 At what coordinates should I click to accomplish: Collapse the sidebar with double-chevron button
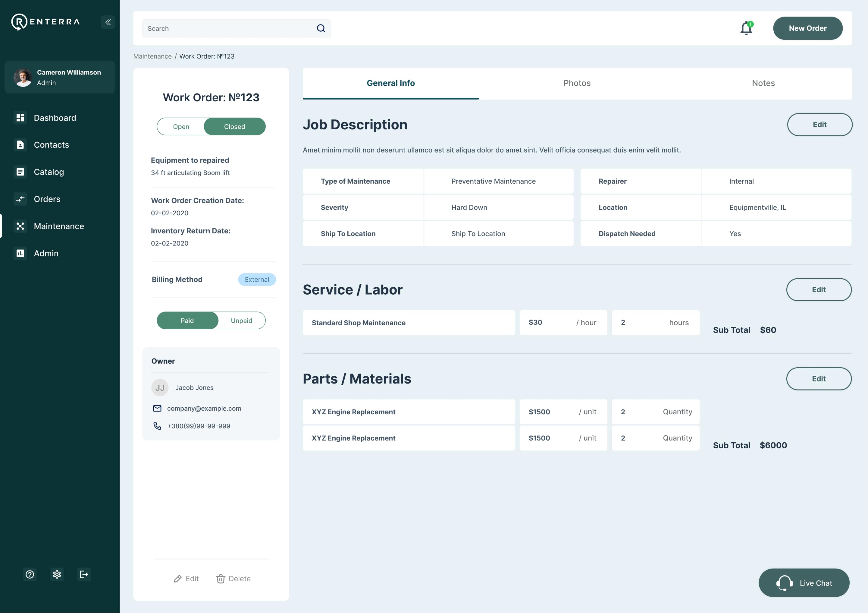click(108, 22)
